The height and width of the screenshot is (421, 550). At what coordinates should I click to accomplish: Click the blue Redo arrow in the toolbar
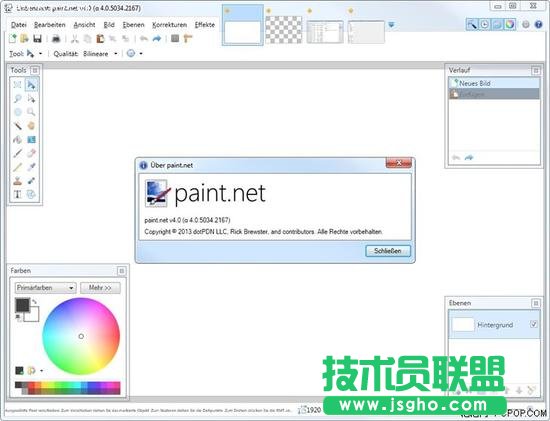pos(157,39)
